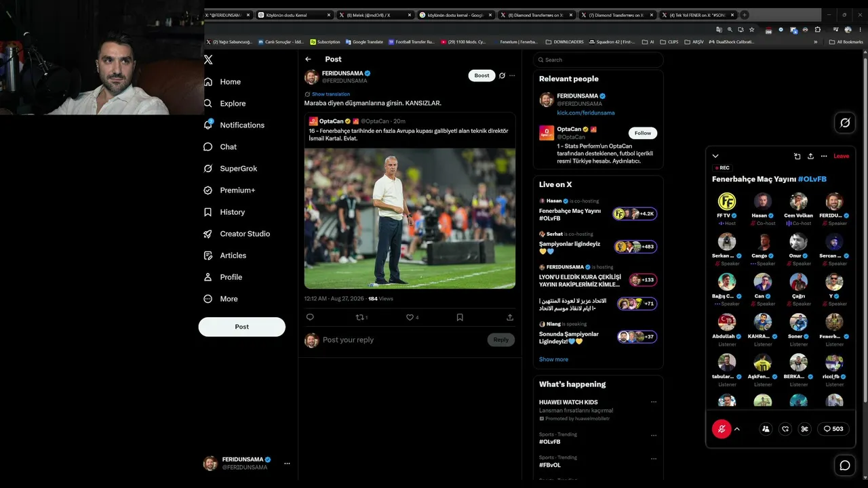Open the post's three-dot more menu
868x488 pixels.
[x=512, y=76]
